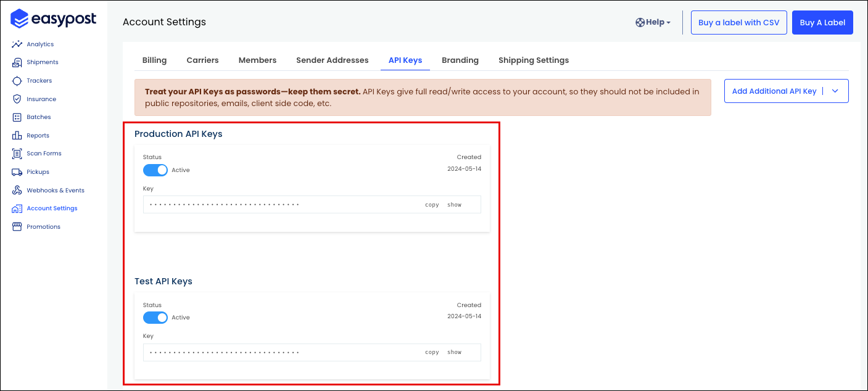Open the Help dropdown menu
The width and height of the screenshot is (868, 391).
(x=653, y=22)
